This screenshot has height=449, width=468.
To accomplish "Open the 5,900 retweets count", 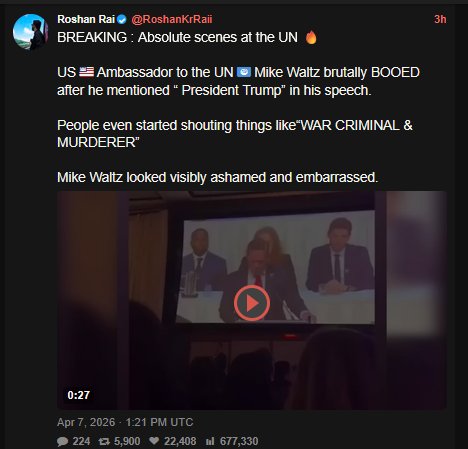I will coord(127,441).
